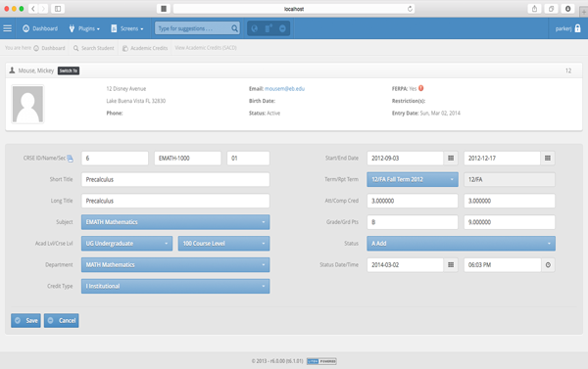The height and width of the screenshot is (369, 588).
Task: Click the FERPA red warning icon
Action: [x=421, y=88]
